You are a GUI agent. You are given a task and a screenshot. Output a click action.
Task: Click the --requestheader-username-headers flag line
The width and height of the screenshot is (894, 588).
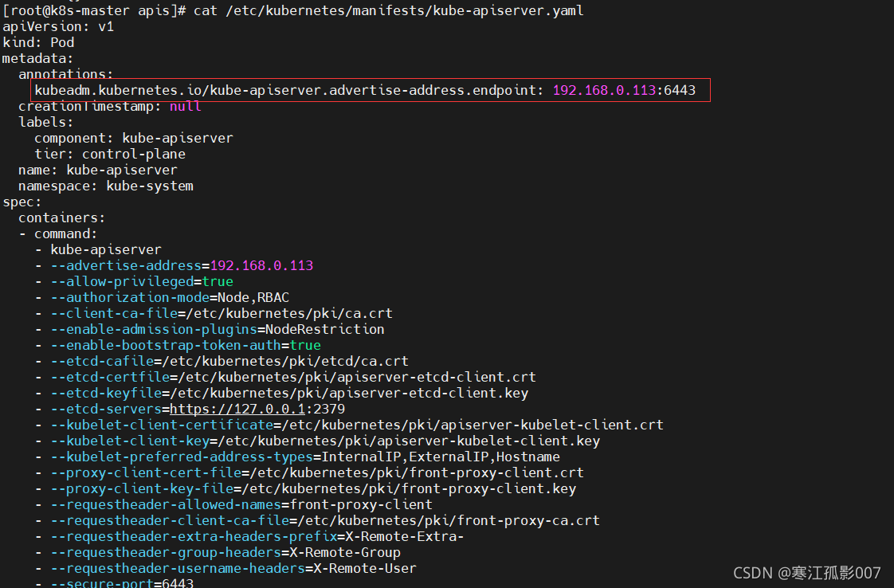[225, 569]
